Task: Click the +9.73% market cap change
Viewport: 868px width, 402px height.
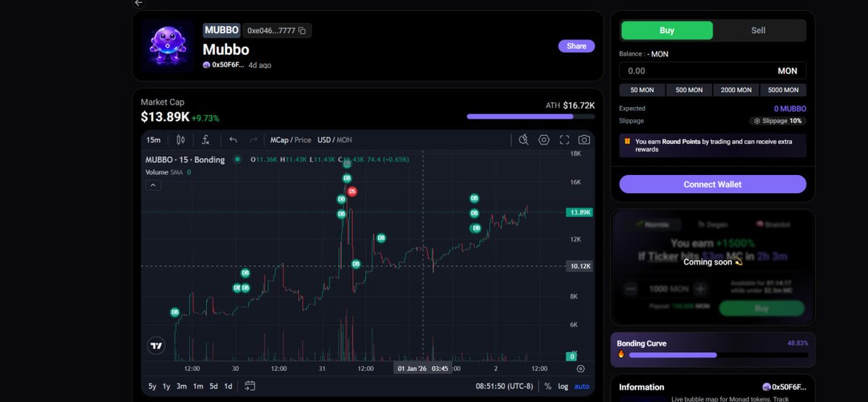Action: tap(205, 118)
